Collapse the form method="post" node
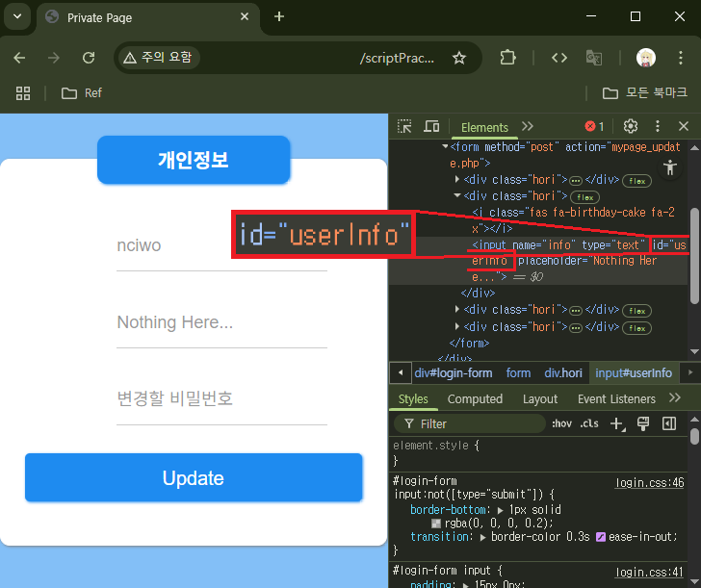 pyautogui.click(x=445, y=146)
